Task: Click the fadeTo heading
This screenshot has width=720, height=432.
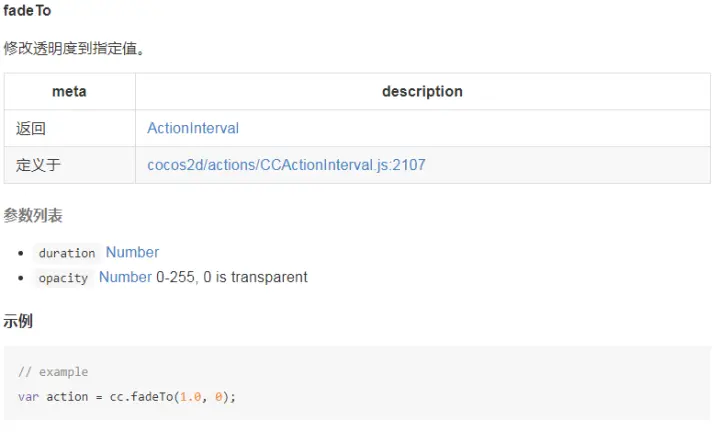Action: point(28,11)
